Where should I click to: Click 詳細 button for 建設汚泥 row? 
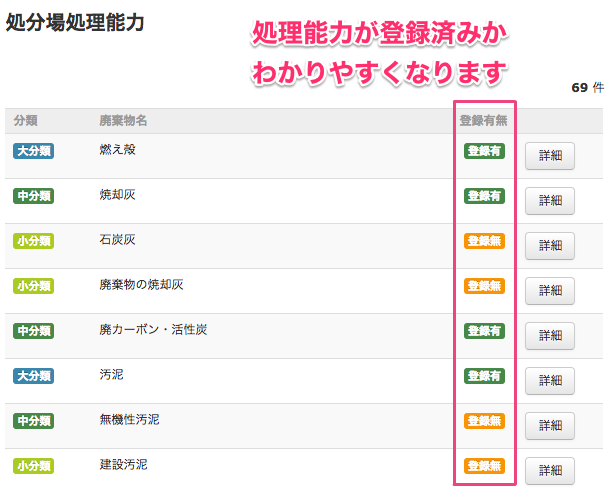[x=550, y=470]
